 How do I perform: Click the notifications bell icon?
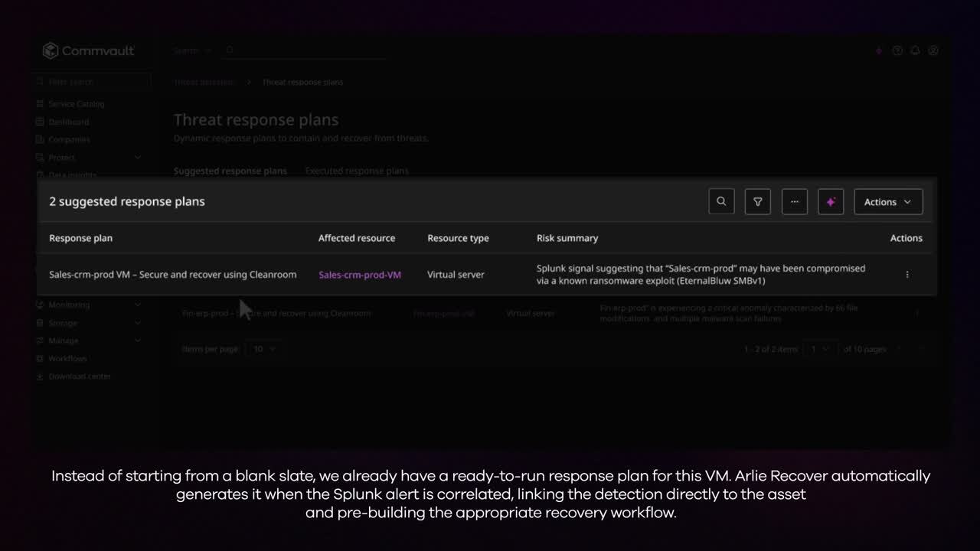[915, 51]
